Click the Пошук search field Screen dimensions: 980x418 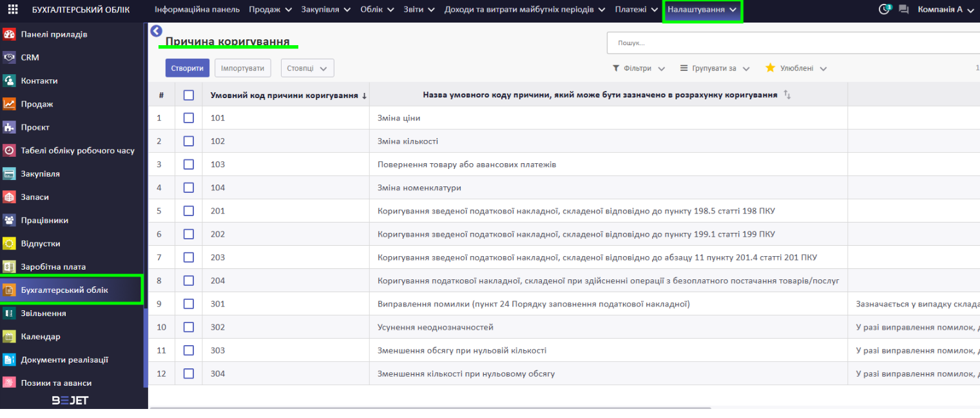coord(793,43)
